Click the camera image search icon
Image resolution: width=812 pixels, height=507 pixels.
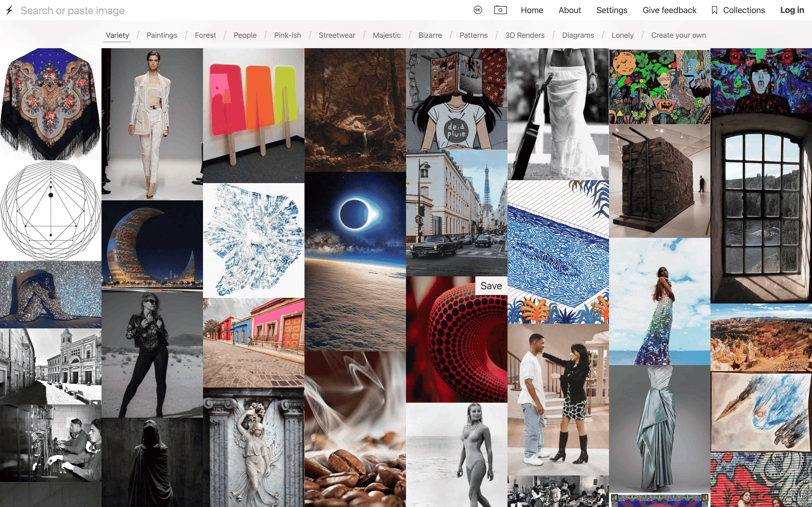click(500, 10)
